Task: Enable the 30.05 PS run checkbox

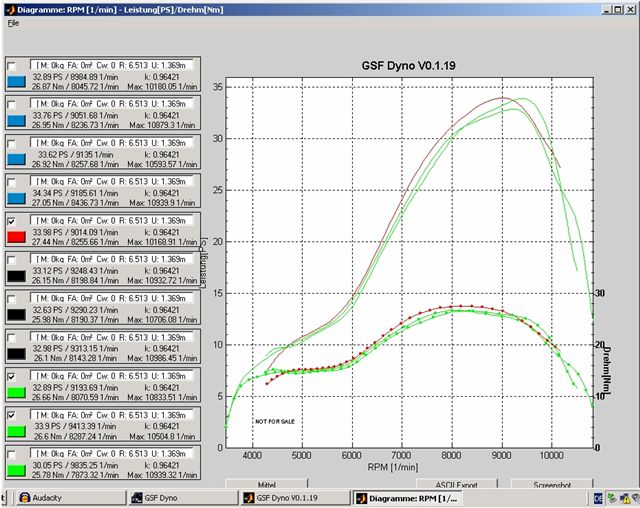Action: (11, 453)
